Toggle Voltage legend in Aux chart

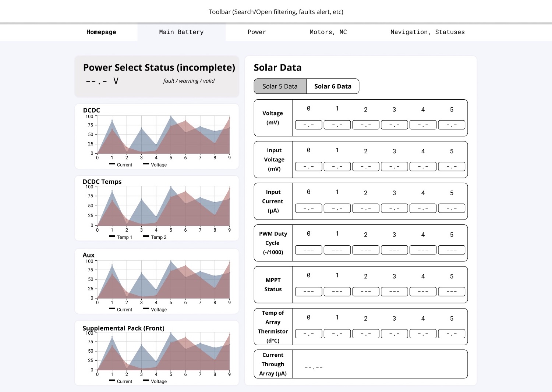[x=155, y=310]
